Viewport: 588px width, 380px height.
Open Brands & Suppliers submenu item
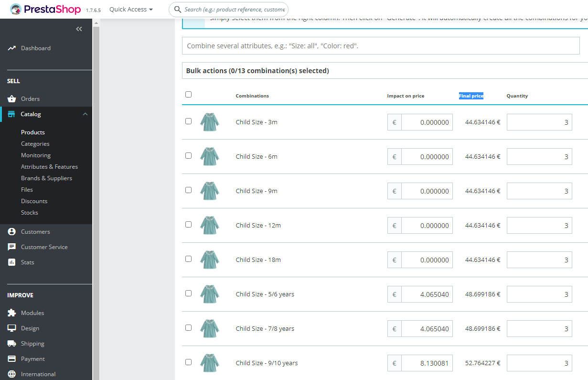46,178
